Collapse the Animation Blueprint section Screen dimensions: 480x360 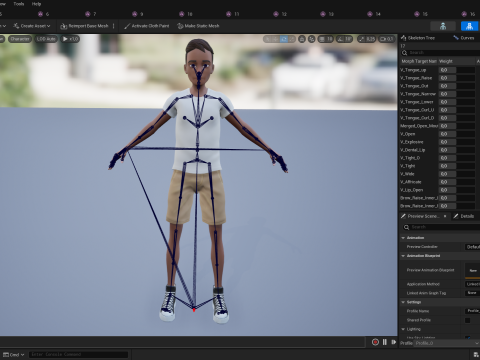pyautogui.click(x=403, y=256)
